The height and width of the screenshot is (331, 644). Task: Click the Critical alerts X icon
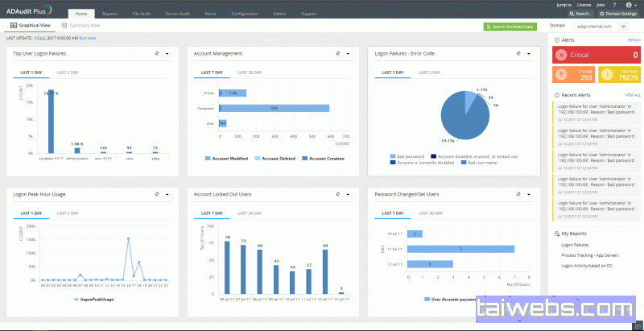coord(560,55)
